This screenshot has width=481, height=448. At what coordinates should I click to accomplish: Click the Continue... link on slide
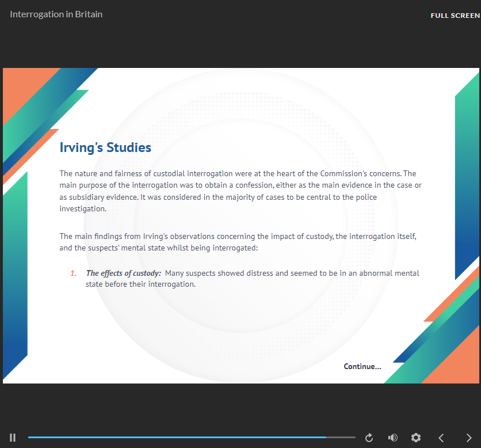pos(362,366)
